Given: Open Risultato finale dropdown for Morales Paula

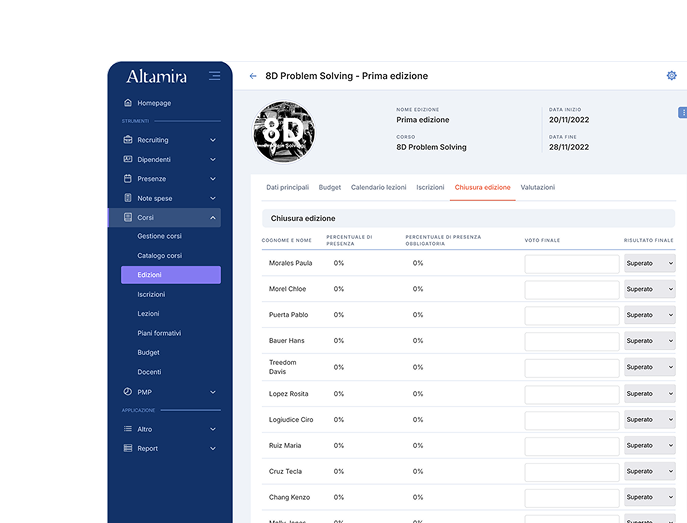Looking at the screenshot, I should click(x=649, y=263).
